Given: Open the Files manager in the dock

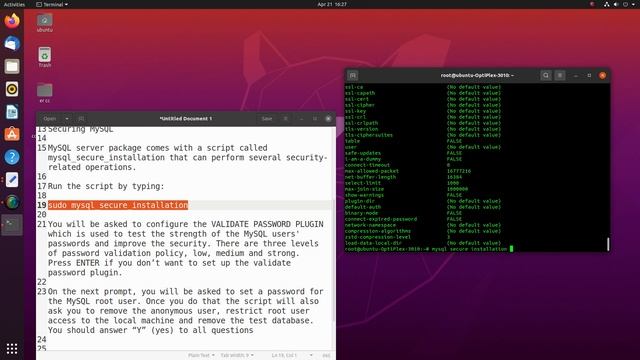Looking at the screenshot, I should click(x=12, y=66).
